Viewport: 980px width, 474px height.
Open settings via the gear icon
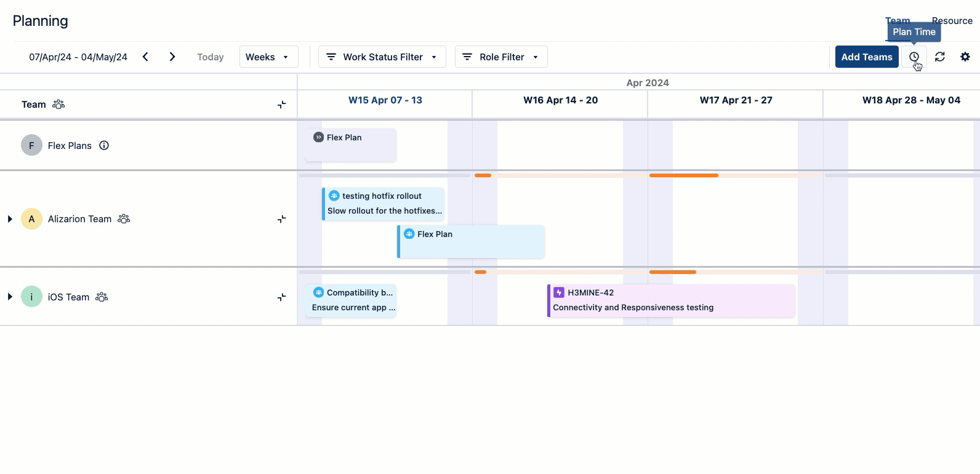pos(965,57)
